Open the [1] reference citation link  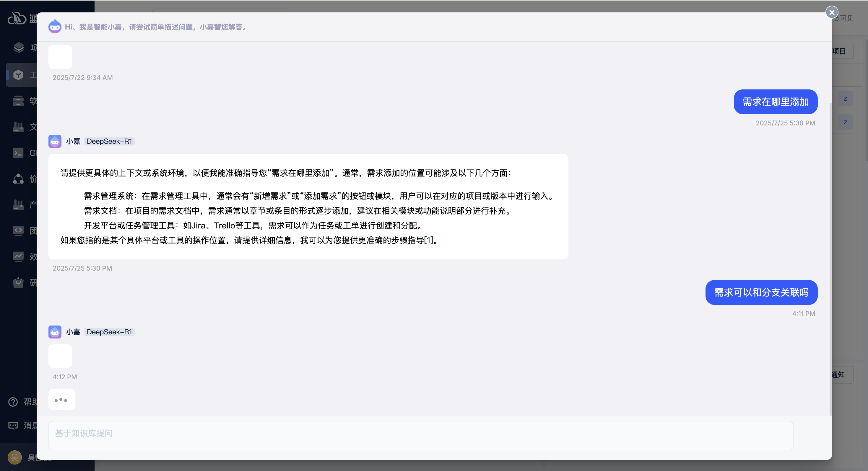pos(428,240)
